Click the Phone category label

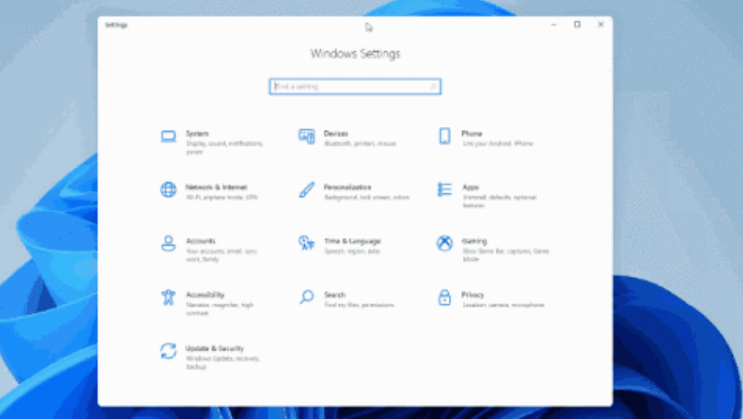pyautogui.click(x=472, y=134)
